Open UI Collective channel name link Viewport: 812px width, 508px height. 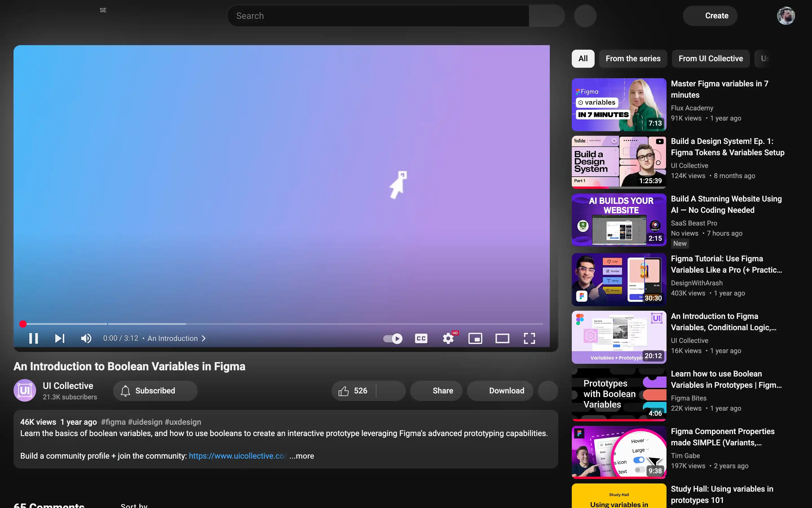click(x=68, y=386)
